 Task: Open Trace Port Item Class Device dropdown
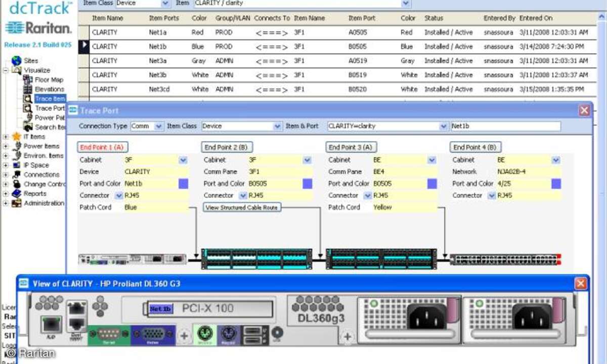[277, 126]
